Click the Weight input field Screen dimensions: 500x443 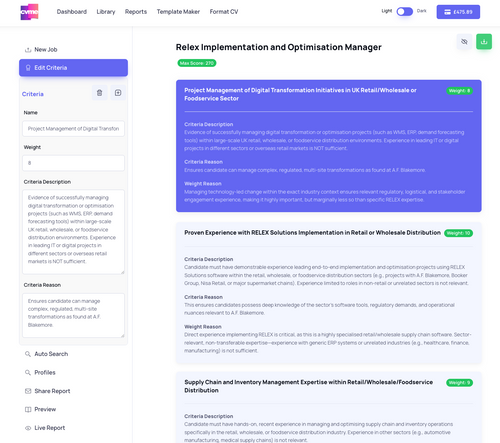(x=73, y=163)
